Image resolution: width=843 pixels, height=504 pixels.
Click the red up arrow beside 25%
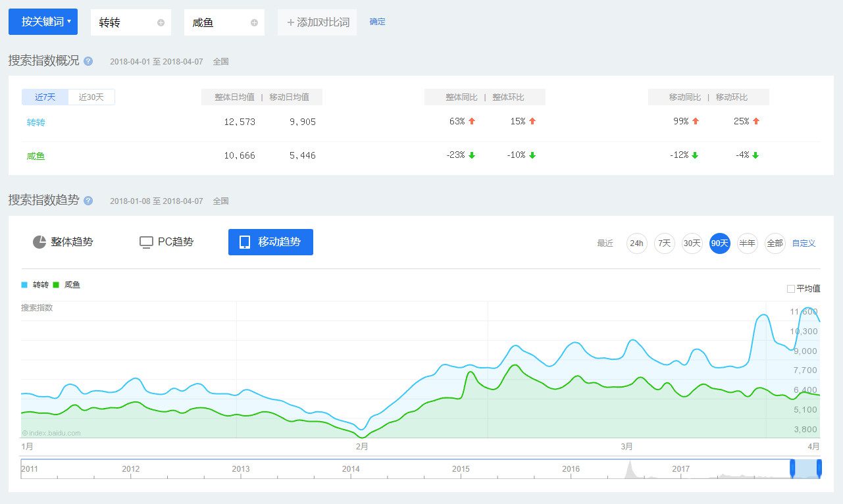pos(756,121)
